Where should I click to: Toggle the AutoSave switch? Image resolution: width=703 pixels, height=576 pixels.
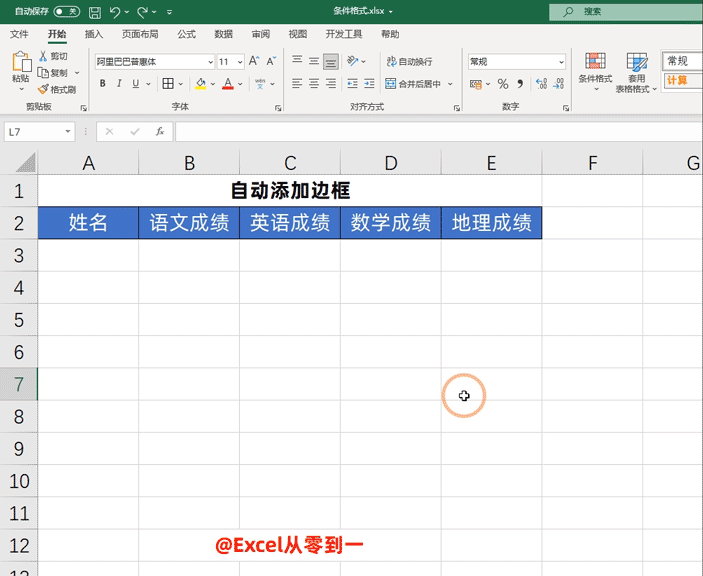click(66, 12)
